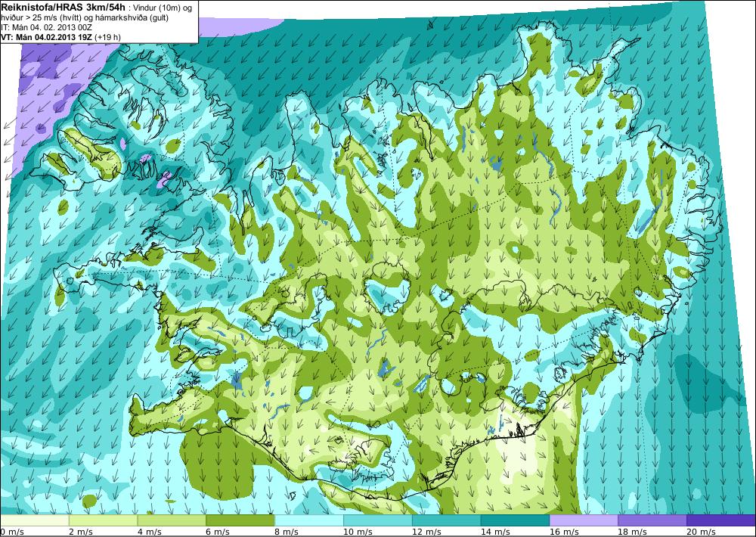Click the 'VT: Mán 04.02.2013 19Z' valid time
The image size is (756, 537).
[x=47, y=37]
